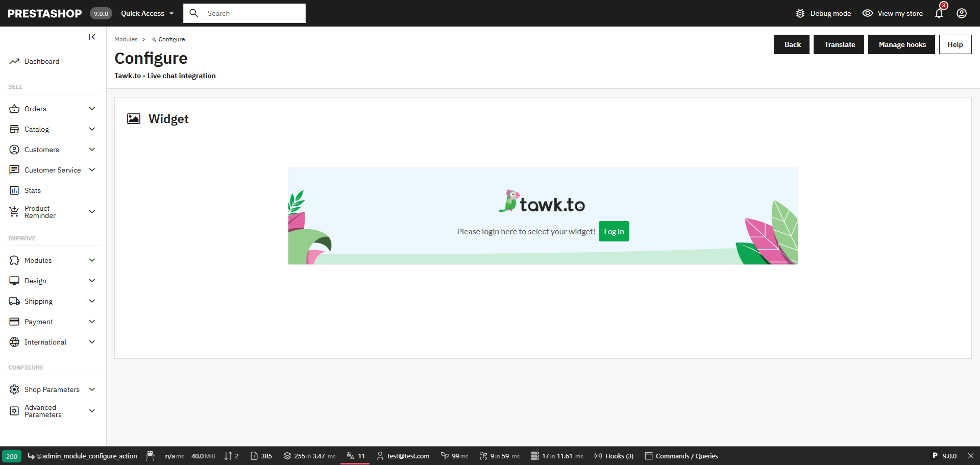Open the Commands / Queries panel

tap(681, 456)
